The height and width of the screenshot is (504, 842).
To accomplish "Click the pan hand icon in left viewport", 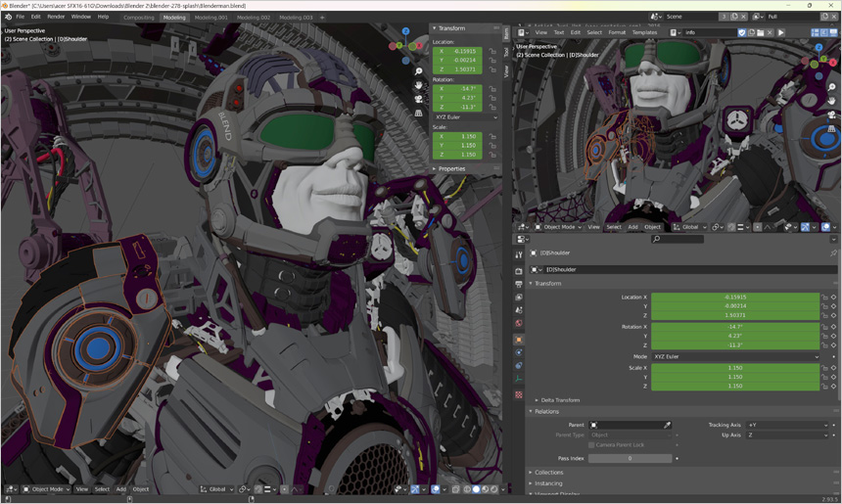I will click(x=419, y=85).
